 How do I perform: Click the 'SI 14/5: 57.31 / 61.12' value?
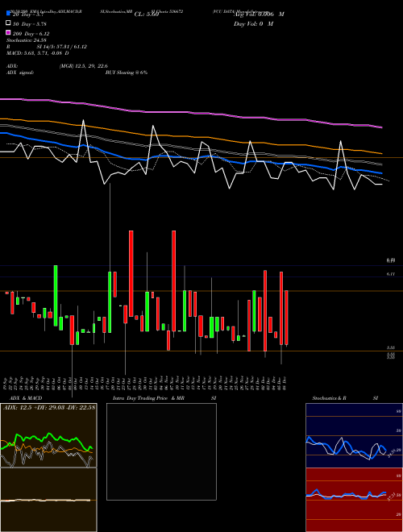pos(62,47)
